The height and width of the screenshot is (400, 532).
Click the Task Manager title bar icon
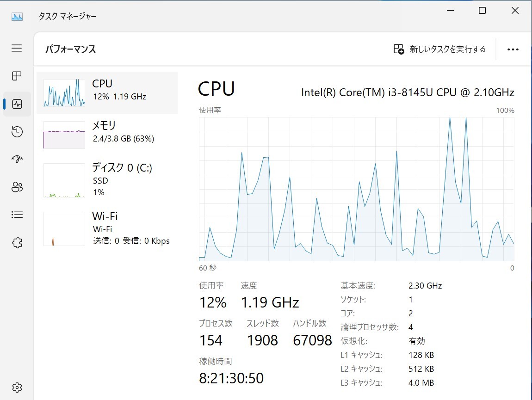coord(17,16)
